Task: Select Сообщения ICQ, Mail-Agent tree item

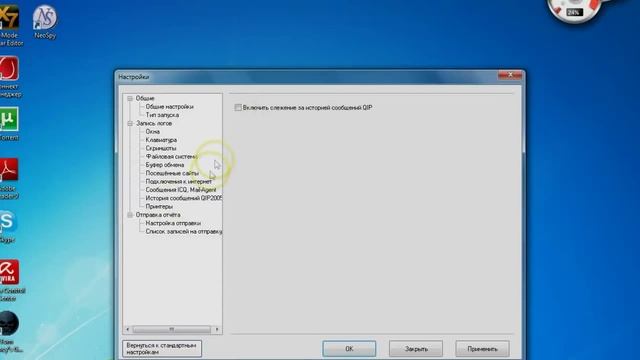Action: 181,190
